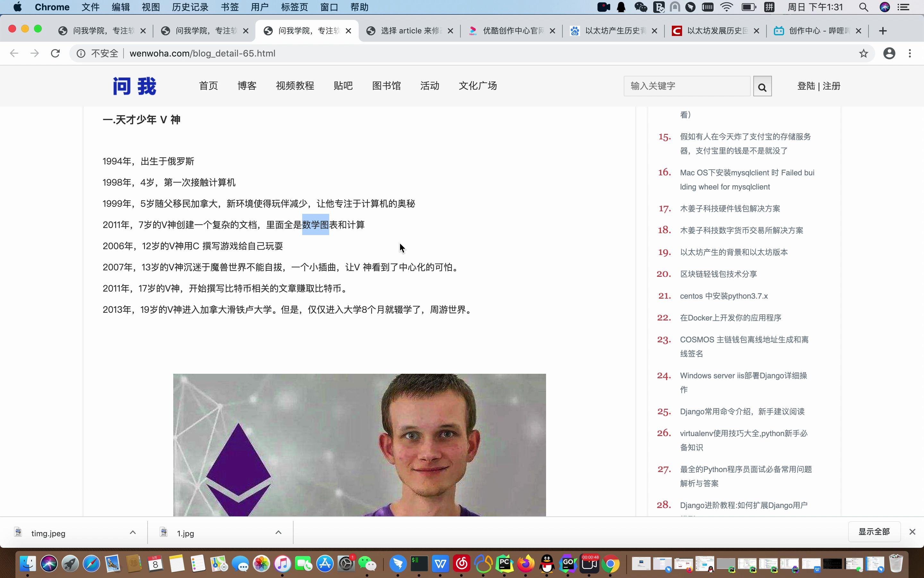Open the 书签 menu

coord(229,7)
